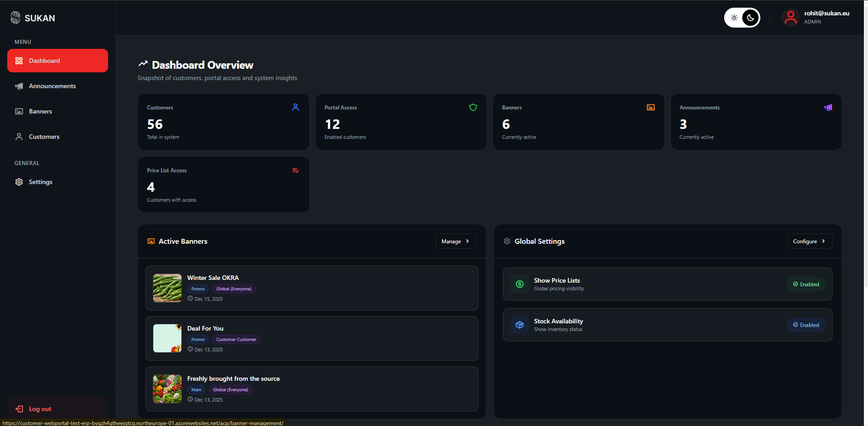Select the price list icon on Price List Access card
868x426 pixels.
[x=295, y=170]
